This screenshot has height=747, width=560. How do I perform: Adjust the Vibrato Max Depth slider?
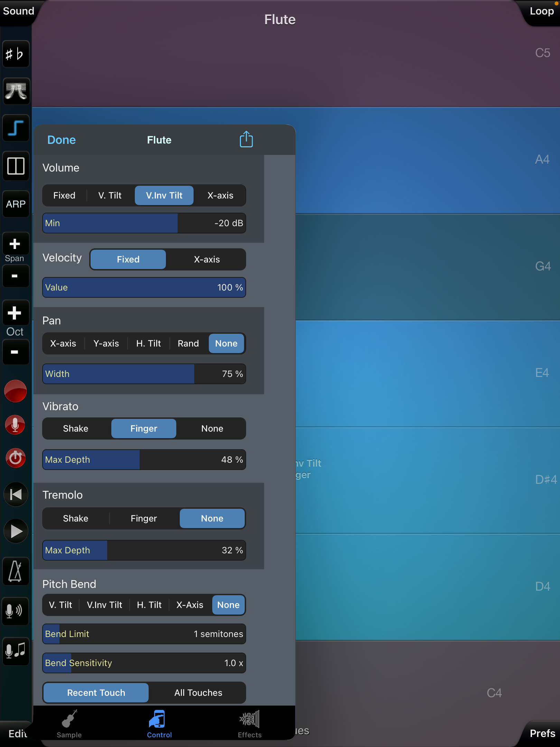pyautogui.click(x=144, y=460)
